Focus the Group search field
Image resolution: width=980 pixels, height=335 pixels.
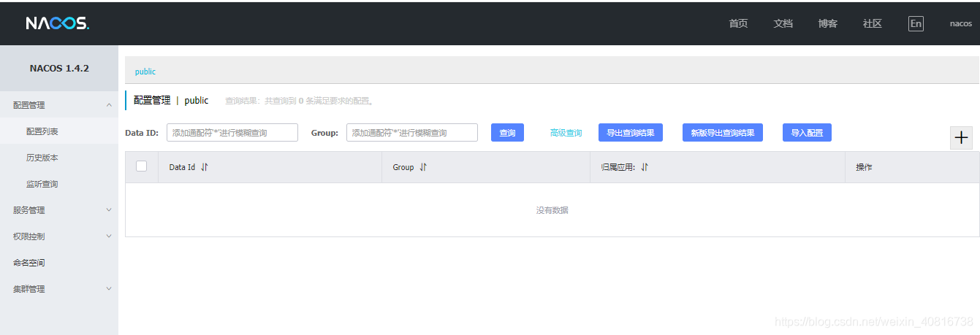tap(412, 133)
